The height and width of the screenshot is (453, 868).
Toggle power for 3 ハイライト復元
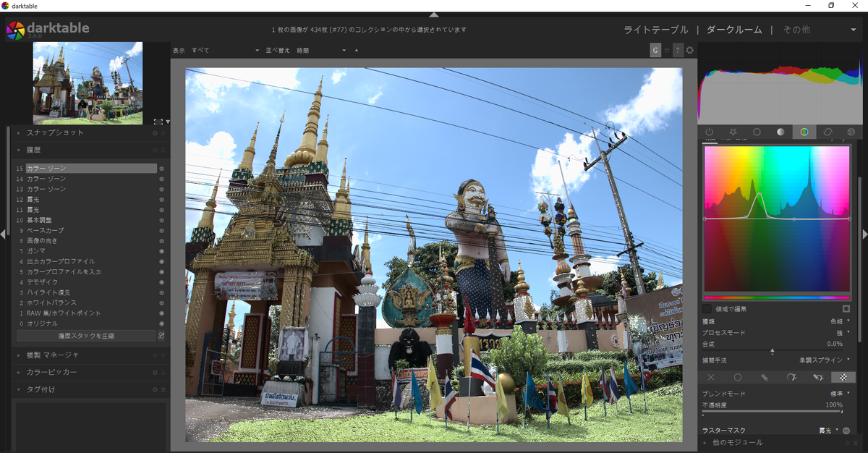(161, 292)
